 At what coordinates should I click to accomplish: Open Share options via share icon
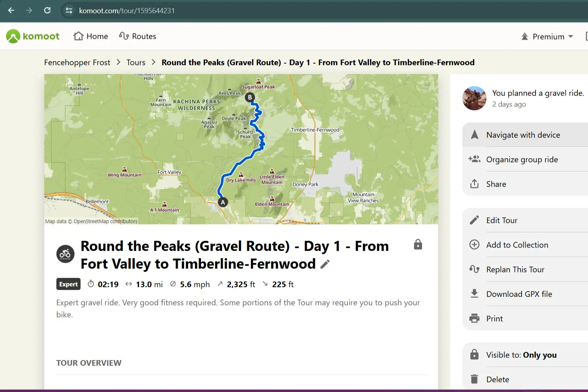tap(475, 184)
